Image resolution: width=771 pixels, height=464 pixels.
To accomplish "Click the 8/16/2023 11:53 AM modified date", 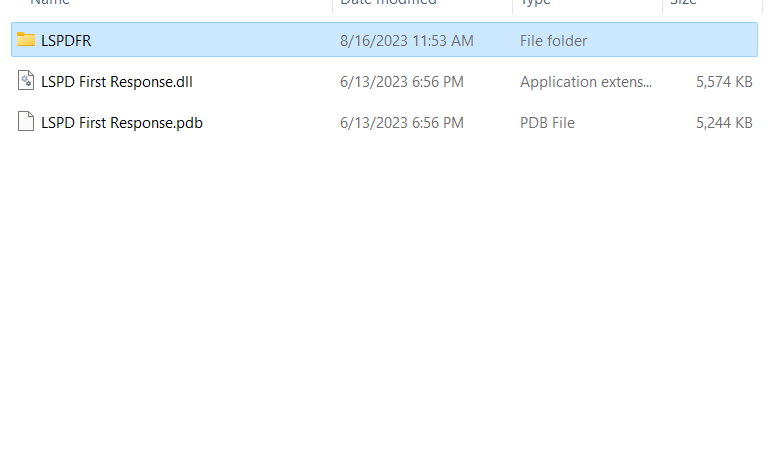I will click(x=406, y=41).
